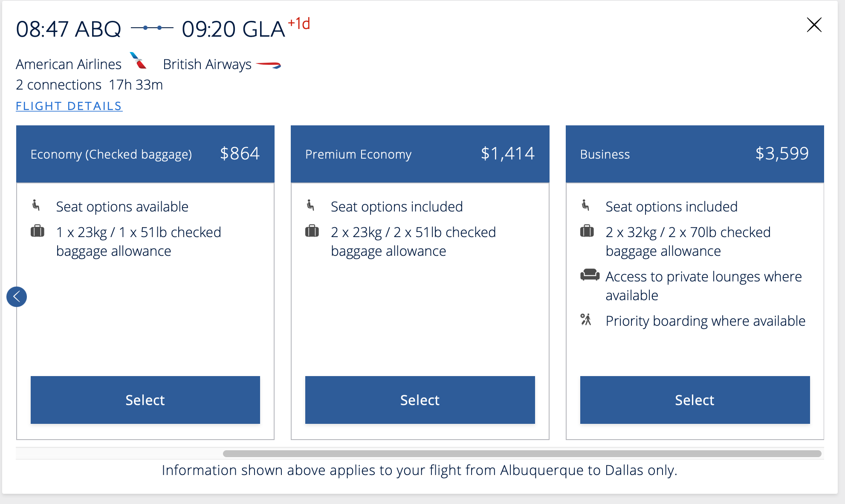
Task: Select the Business $3,599 fare
Action: pos(695,400)
